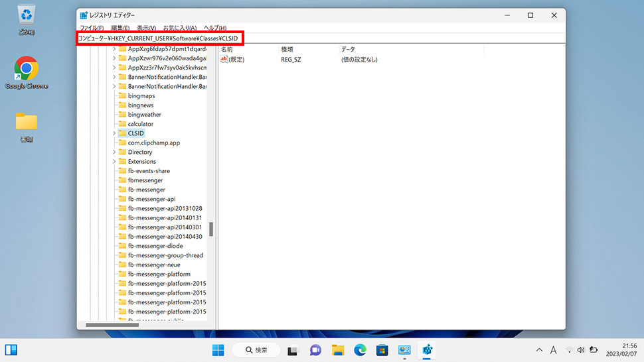Viewport: 644px width, 362px height.
Task: Select the fbmessenger folder icon
Action: point(122,180)
